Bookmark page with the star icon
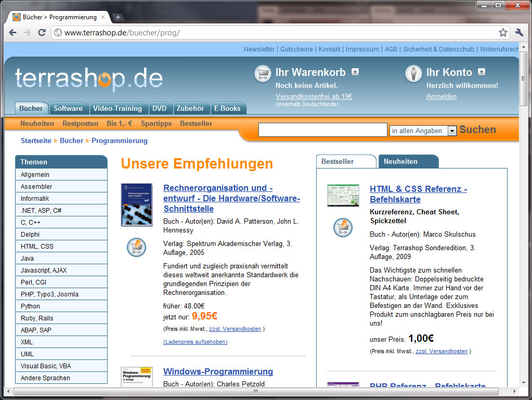This screenshot has width=532, height=400. (503, 32)
